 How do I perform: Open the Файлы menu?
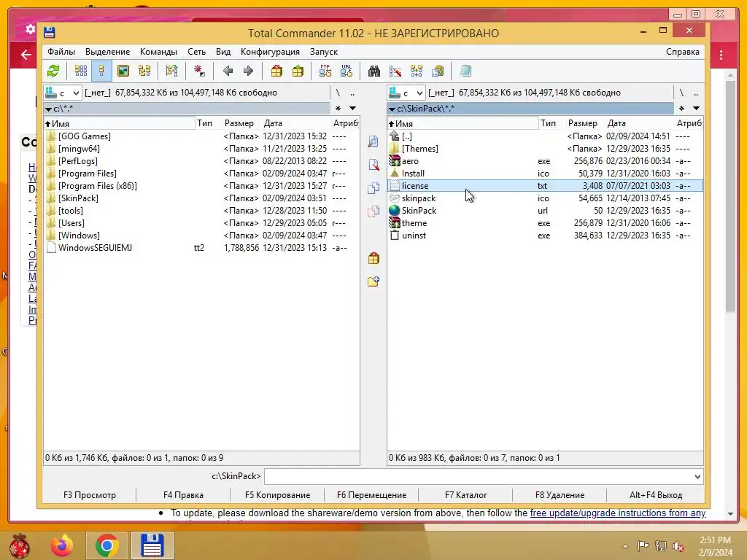(61, 52)
